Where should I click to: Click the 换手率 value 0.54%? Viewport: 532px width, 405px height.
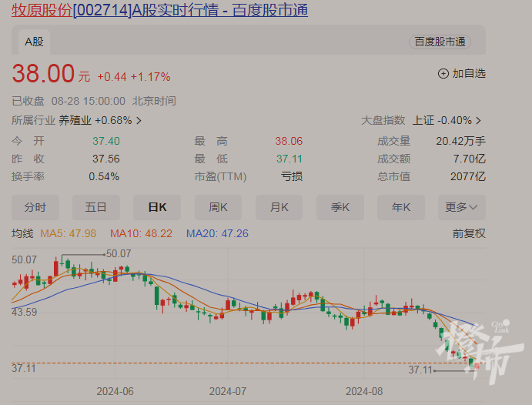104,177
